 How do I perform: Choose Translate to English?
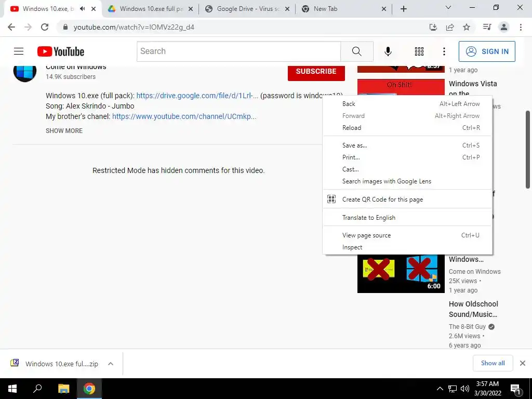point(407,218)
